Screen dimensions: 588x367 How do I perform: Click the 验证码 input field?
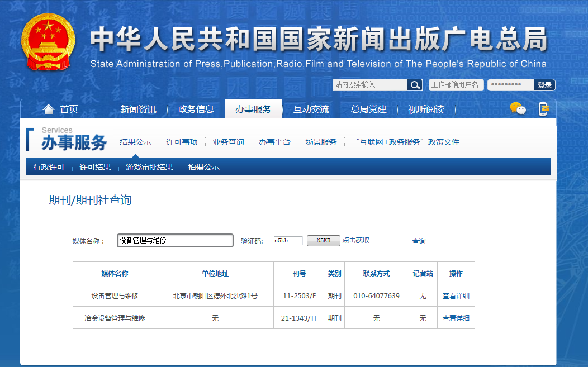(288, 241)
